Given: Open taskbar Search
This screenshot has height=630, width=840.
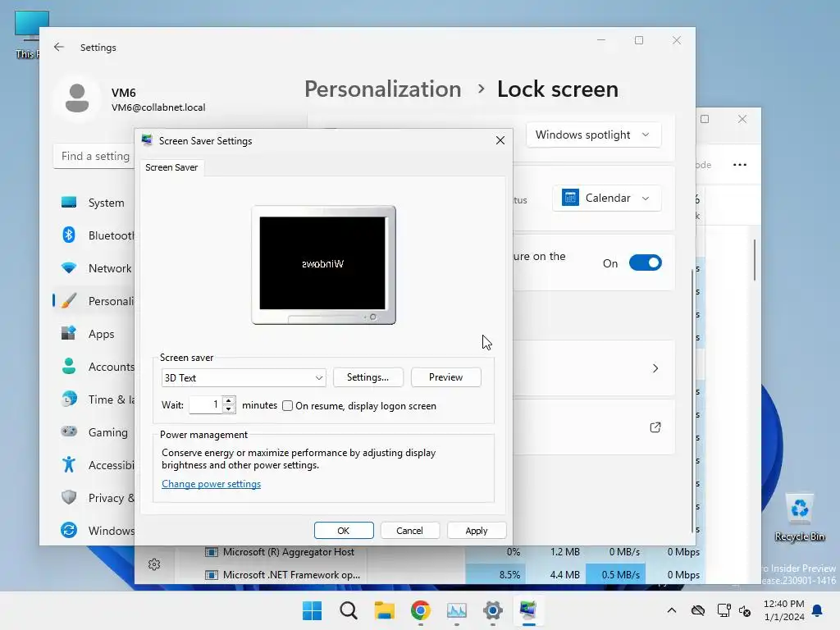Looking at the screenshot, I should (348, 610).
